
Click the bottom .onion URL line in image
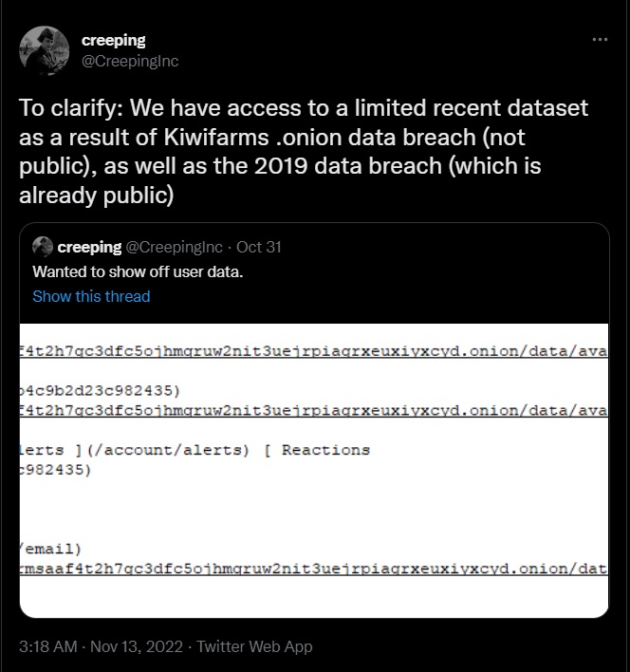[314, 569]
